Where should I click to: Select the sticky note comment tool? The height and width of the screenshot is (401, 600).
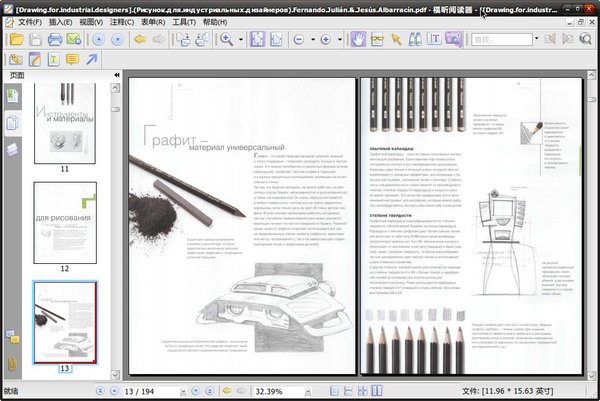coord(73,60)
